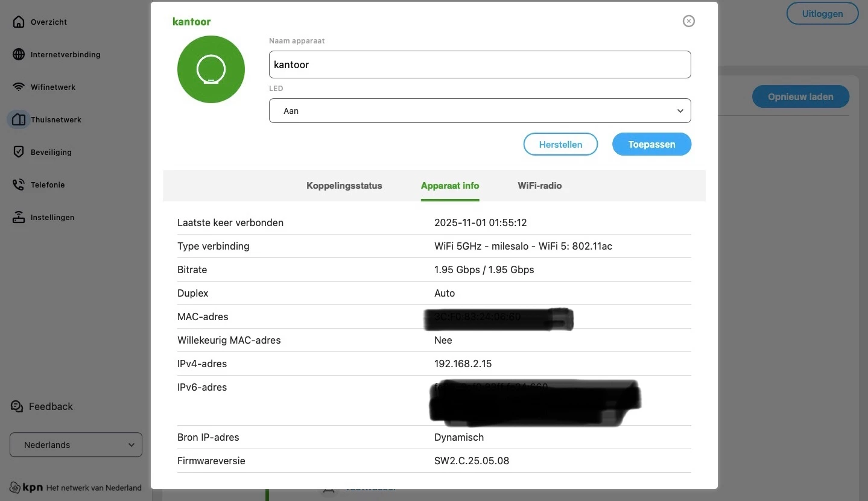The width and height of the screenshot is (868, 501).
Task: Open the Beveiliging section
Action: [51, 152]
